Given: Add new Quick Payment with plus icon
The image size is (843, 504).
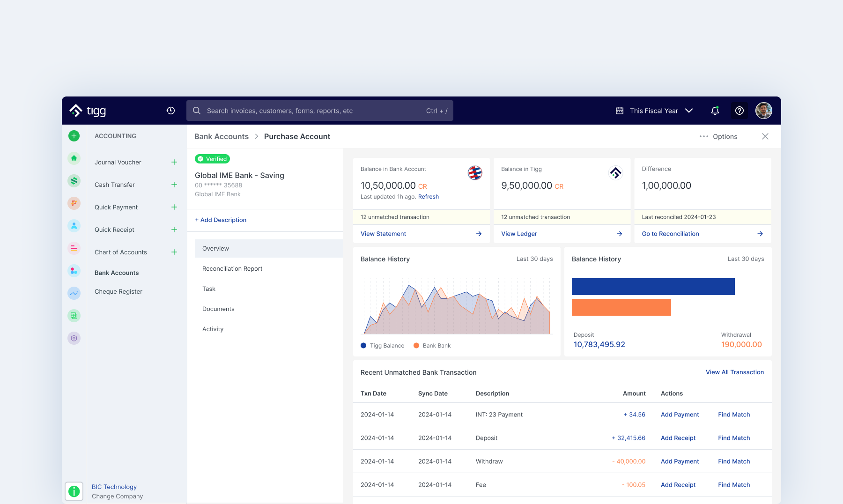Looking at the screenshot, I should (174, 207).
